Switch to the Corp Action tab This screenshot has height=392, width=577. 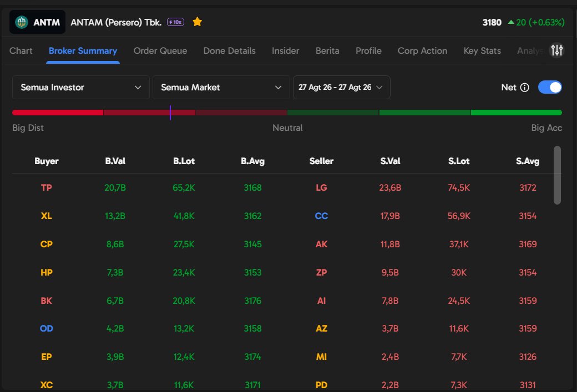[x=422, y=51]
